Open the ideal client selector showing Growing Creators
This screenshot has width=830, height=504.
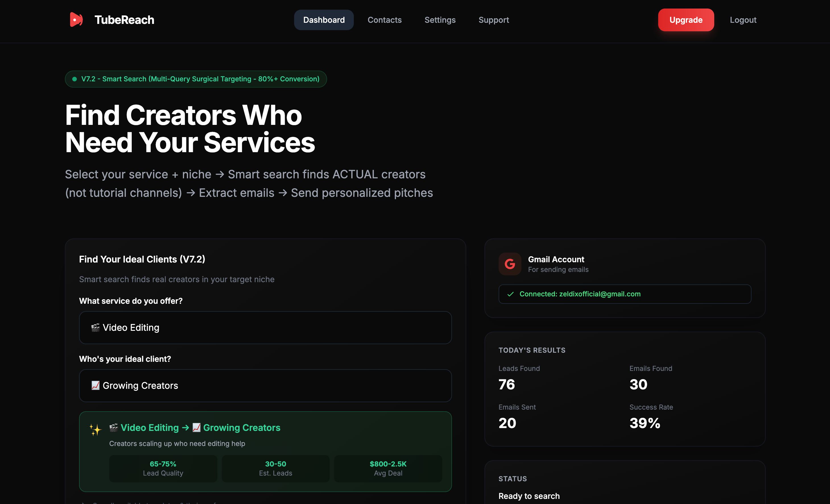tap(265, 385)
